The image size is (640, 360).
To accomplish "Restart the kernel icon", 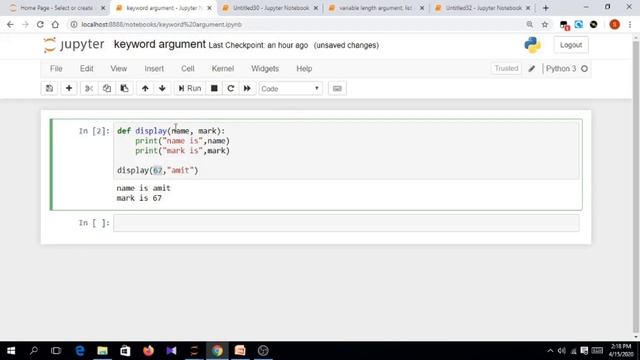I will click(231, 89).
